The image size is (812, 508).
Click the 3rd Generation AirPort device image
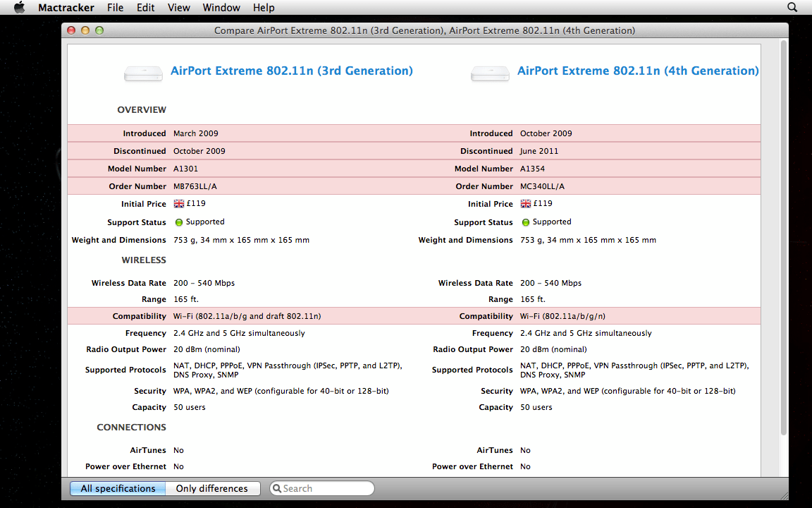[x=143, y=73]
